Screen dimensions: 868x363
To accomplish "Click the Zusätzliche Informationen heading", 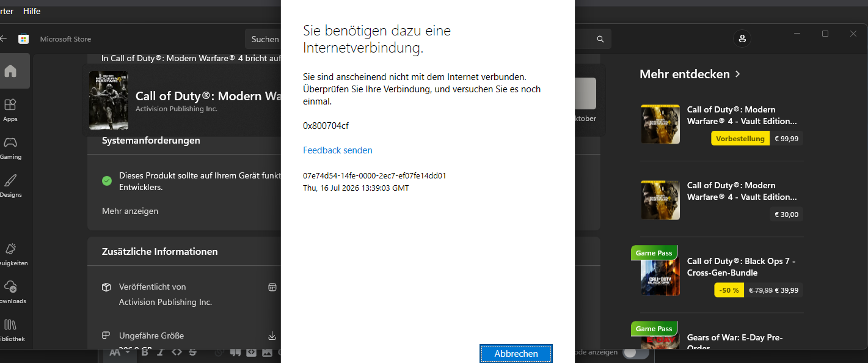I will pos(160,252).
